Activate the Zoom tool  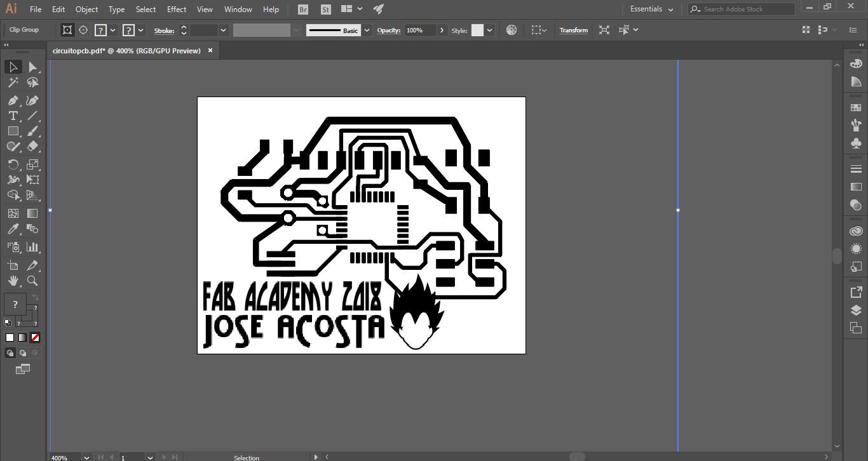click(32, 281)
